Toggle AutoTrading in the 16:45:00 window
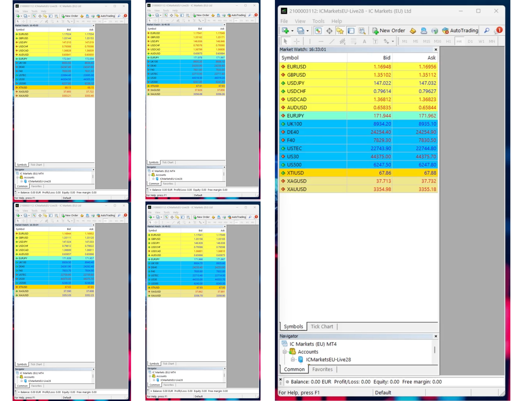This screenshot has width=532, height=401. pos(106,16)
